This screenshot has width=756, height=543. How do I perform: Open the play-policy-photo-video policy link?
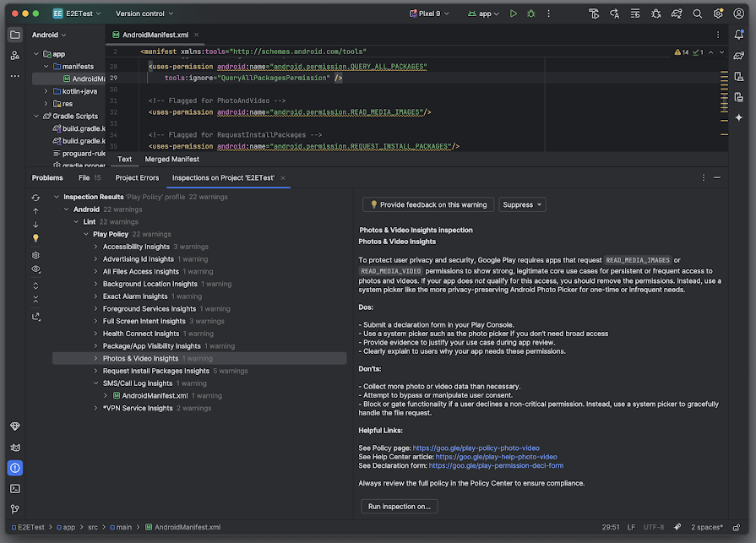[x=476, y=448]
